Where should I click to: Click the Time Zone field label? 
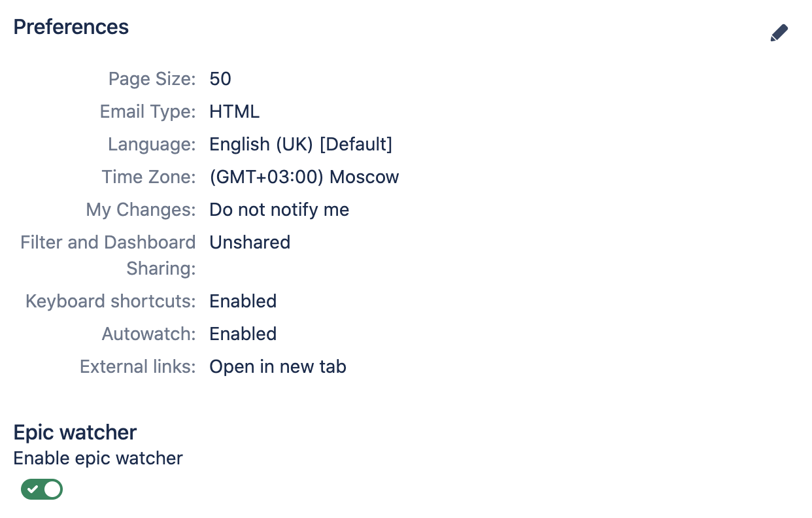click(x=148, y=177)
